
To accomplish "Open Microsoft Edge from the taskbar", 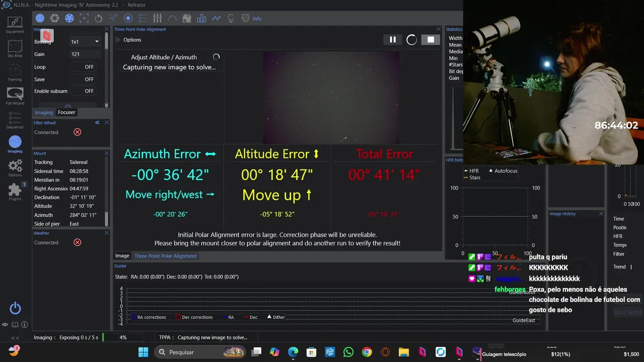I will tap(293, 352).
